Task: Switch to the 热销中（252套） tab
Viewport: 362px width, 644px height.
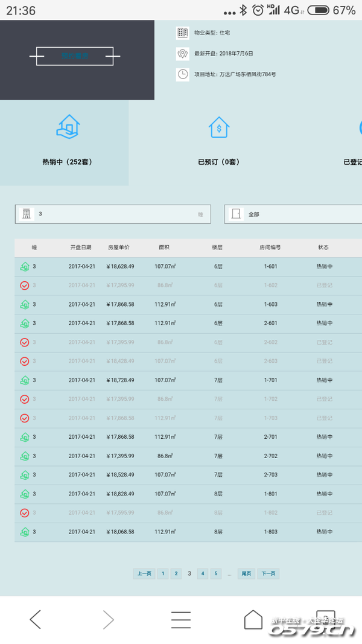Action: (67, 162)
